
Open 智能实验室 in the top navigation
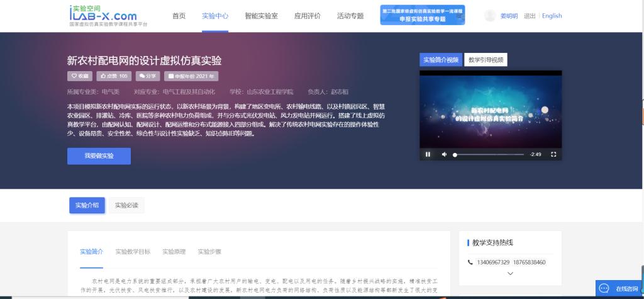[261, 16]
